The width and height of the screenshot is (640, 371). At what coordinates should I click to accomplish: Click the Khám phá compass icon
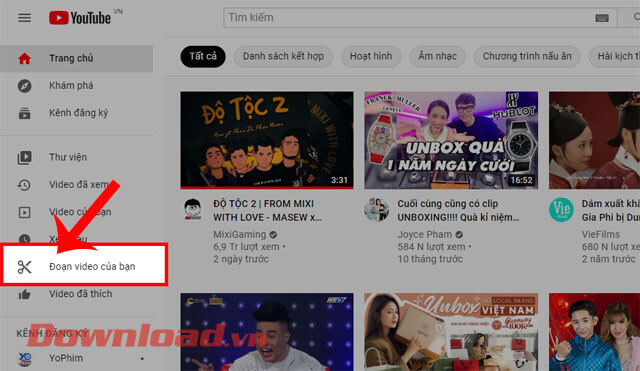tap(24, 86)
